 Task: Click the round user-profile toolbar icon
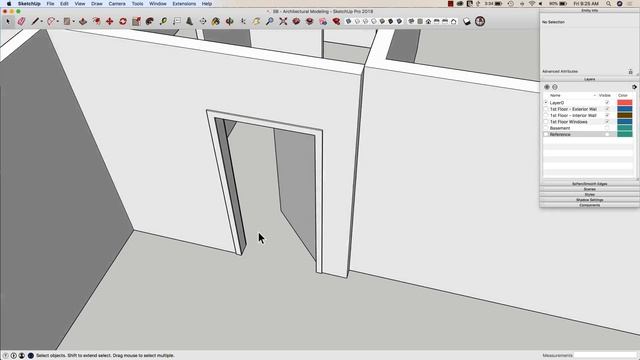[480, 21]
